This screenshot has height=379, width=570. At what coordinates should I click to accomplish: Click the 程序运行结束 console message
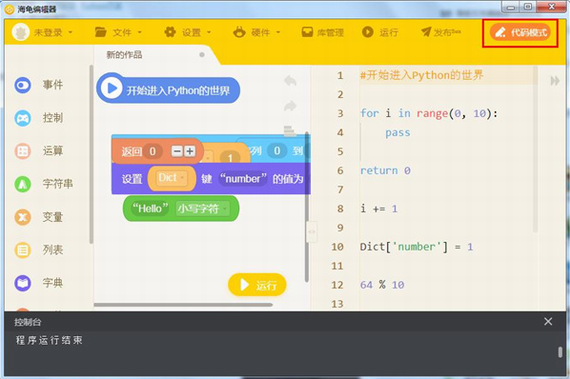pos(49,340)
